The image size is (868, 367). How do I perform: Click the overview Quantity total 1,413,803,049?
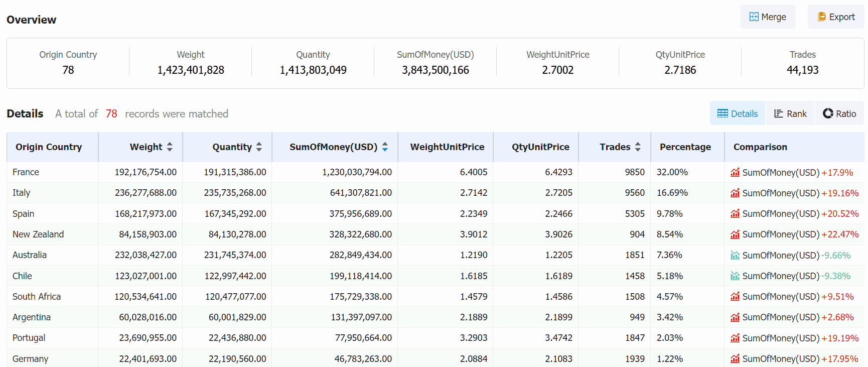(313, 70)
